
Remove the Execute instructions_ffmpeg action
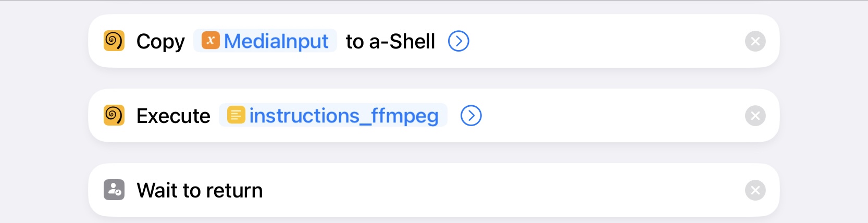click(755, 116)
